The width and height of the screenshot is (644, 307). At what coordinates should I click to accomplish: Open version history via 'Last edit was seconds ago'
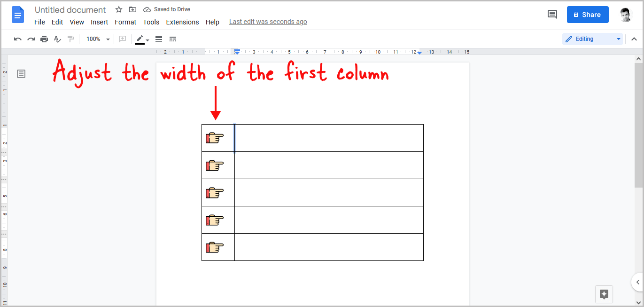pos(268,21)
